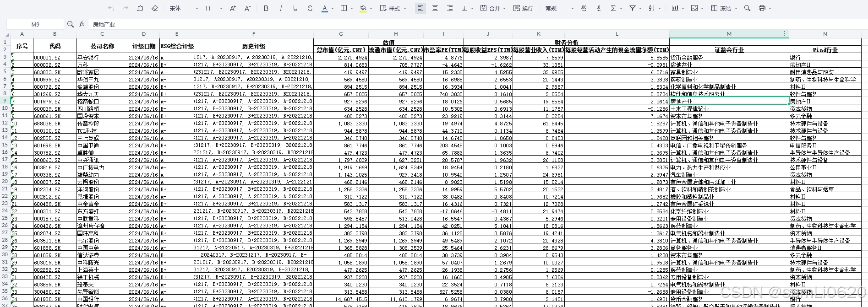Click the M9 name box
The width and height of the screenshot is (868, 307).
coord(35,24)
